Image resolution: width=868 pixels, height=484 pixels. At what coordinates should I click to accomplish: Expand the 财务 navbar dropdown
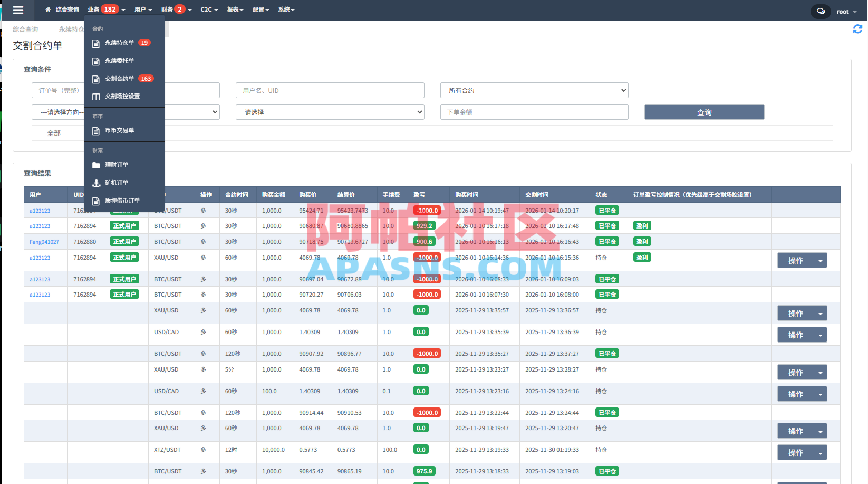point(176,10)
